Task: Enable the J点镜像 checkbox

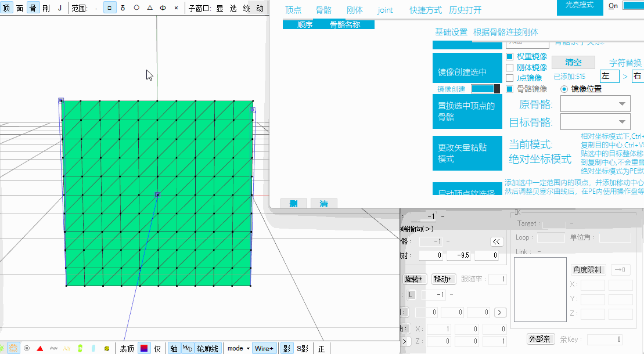Action: click(x=509, y=78)
